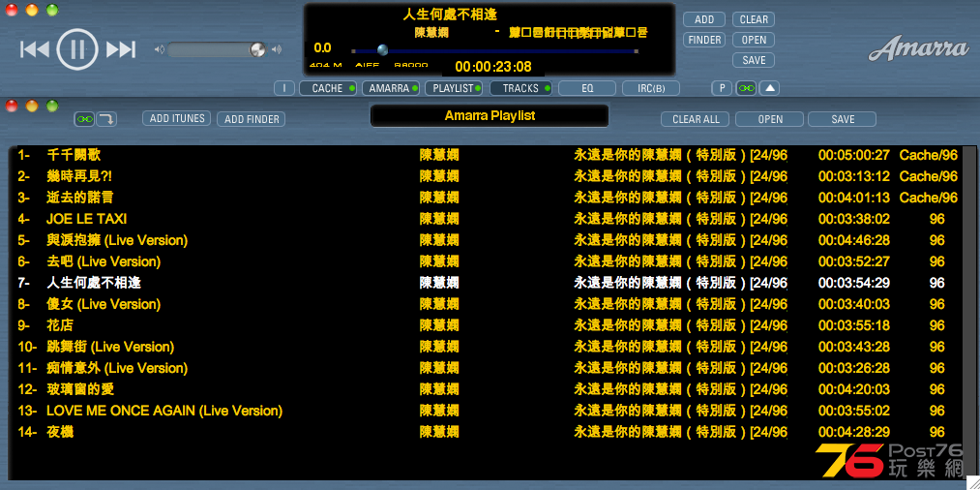The image size is (980, 490).
Task: Collapse the player with the up triangle button
Action: point(769,88)
